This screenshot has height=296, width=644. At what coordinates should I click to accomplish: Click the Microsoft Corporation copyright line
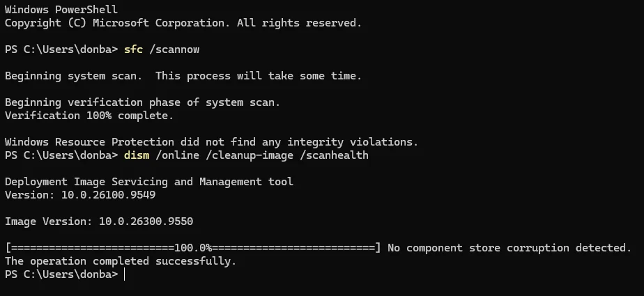click(183, 23)
